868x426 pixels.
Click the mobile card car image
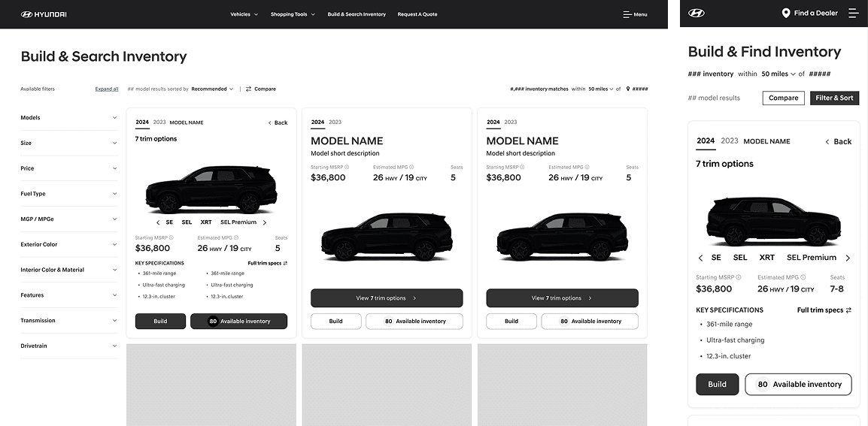[x=774, y=222]
